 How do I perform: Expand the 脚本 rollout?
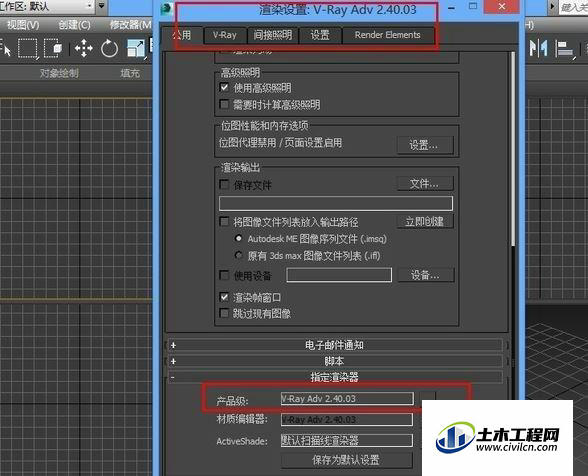coord(334,361)
